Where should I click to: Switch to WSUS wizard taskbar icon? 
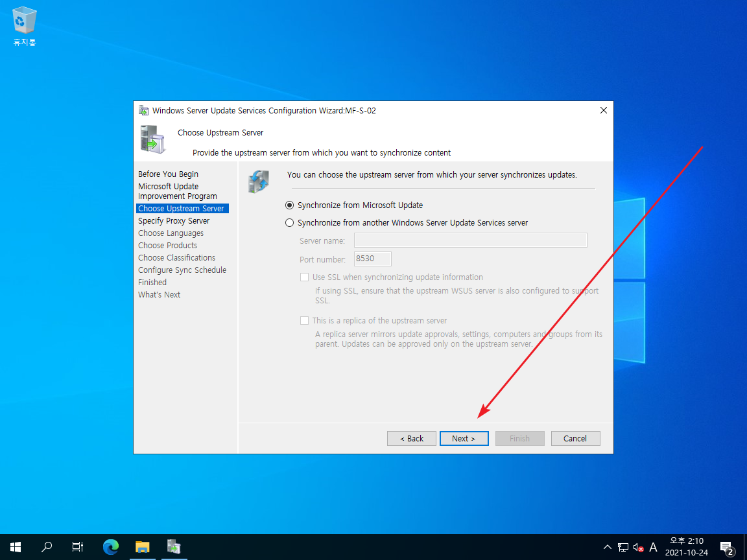174,546
